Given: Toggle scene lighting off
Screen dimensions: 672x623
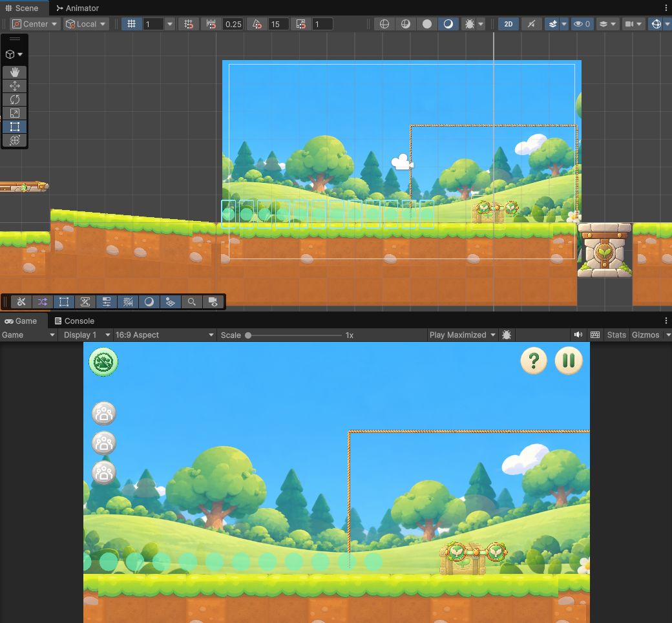Looking at the screenshot, I should pyautogui.click(x=531, y=24).
